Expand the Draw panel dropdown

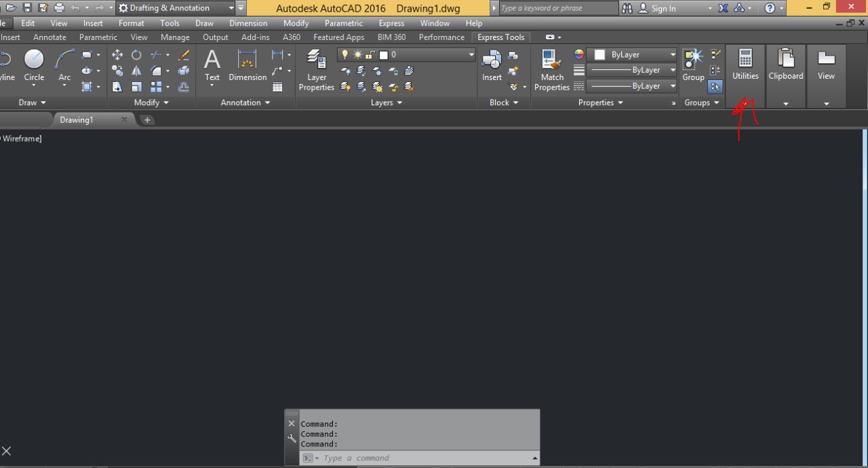(33, 102)
